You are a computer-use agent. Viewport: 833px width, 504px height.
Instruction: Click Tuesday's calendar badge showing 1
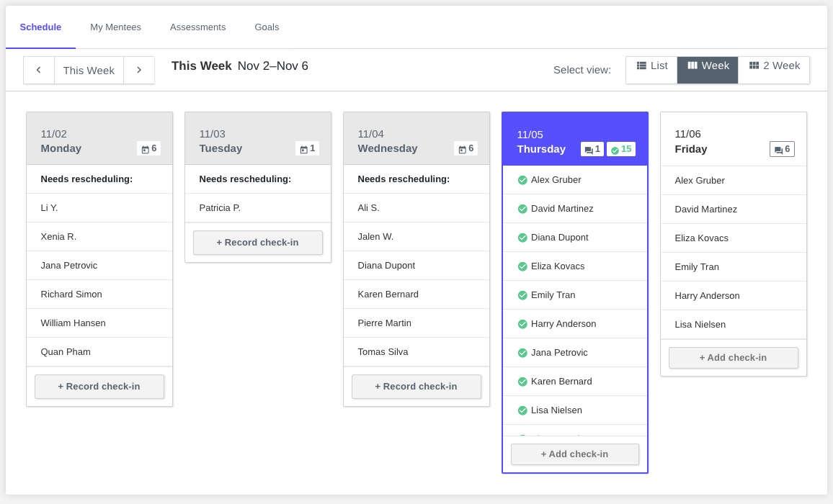tap(307, 148)
